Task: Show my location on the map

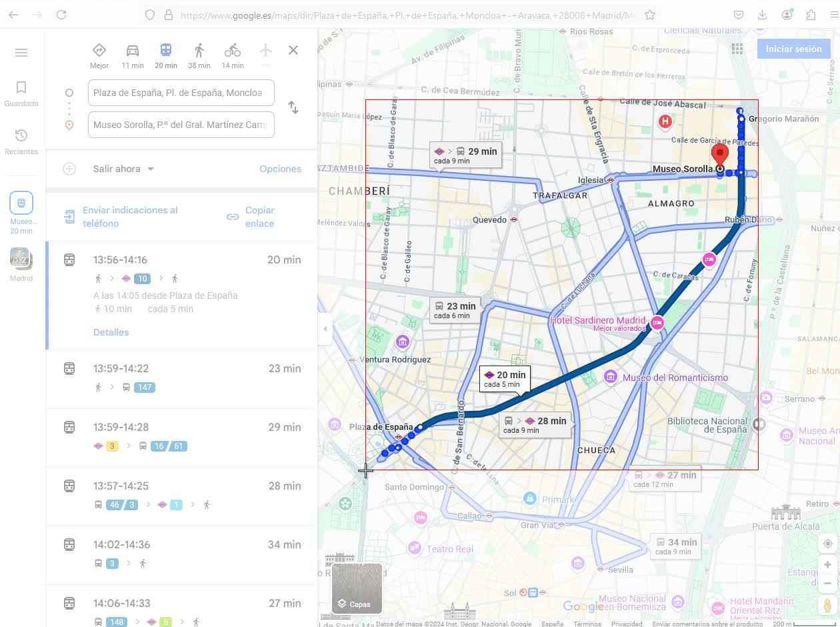Action: point(827,544)
